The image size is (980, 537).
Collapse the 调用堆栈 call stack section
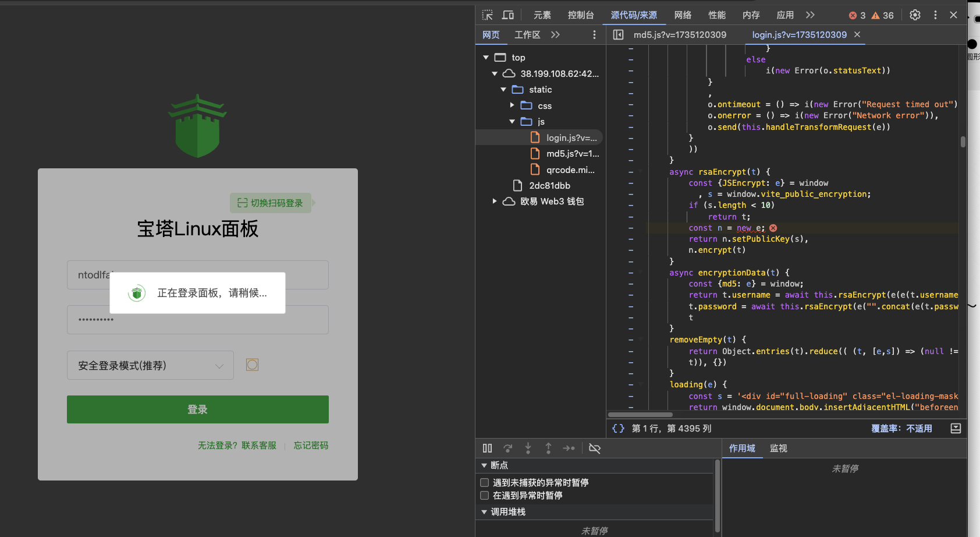484,512
